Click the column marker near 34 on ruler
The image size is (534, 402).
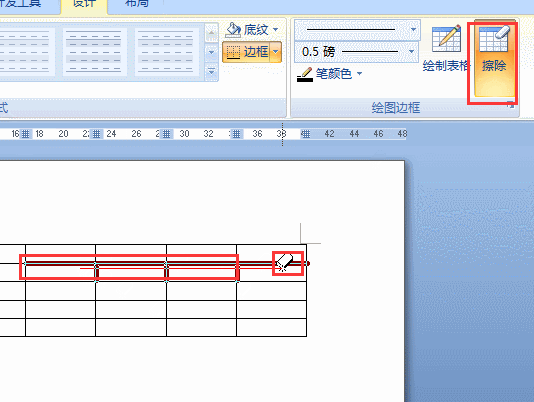[x=236, y=134]
